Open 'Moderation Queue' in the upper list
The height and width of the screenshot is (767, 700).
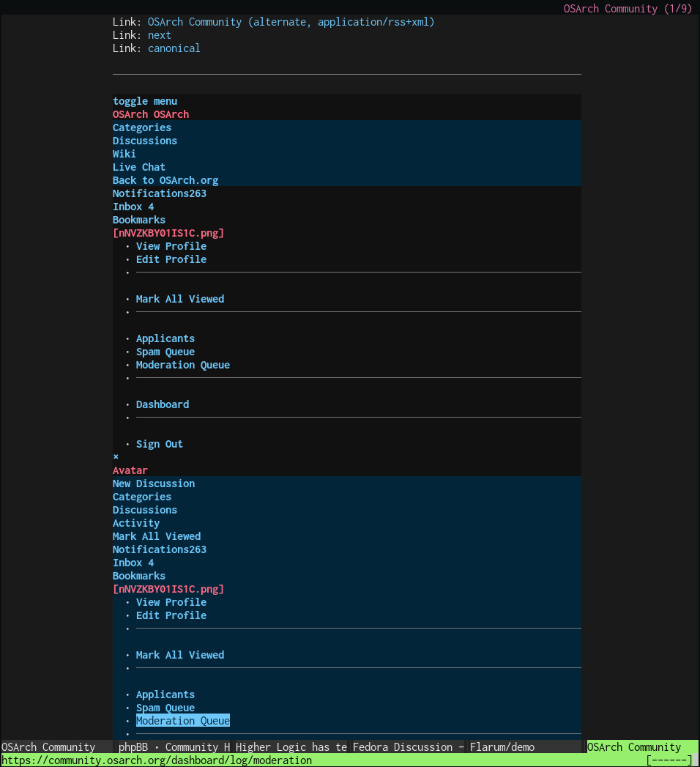(183, 366)
